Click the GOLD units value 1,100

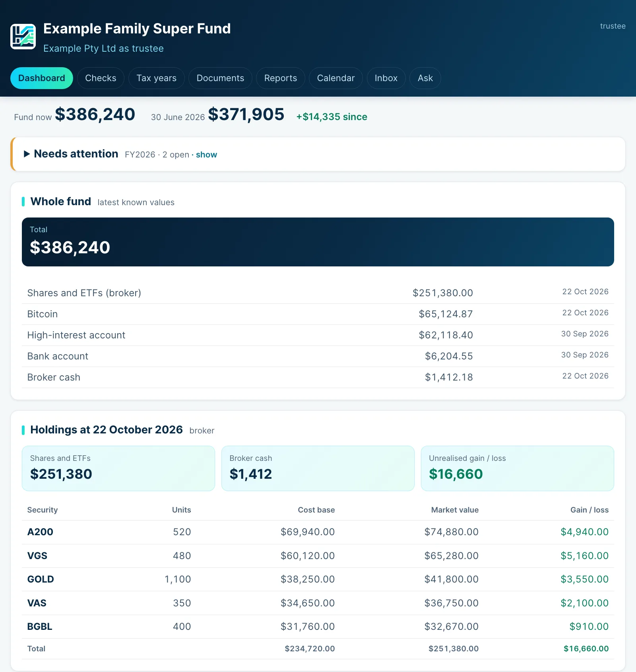point(178,579)
